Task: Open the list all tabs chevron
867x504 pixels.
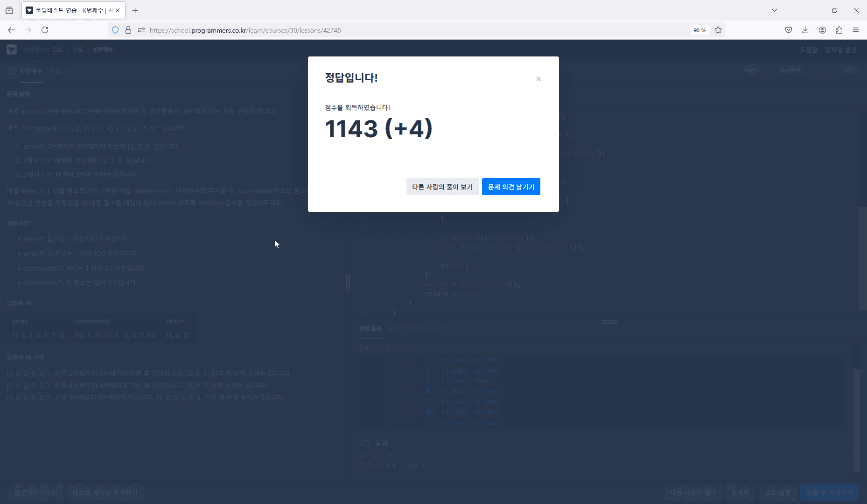Action: point(775,10)
